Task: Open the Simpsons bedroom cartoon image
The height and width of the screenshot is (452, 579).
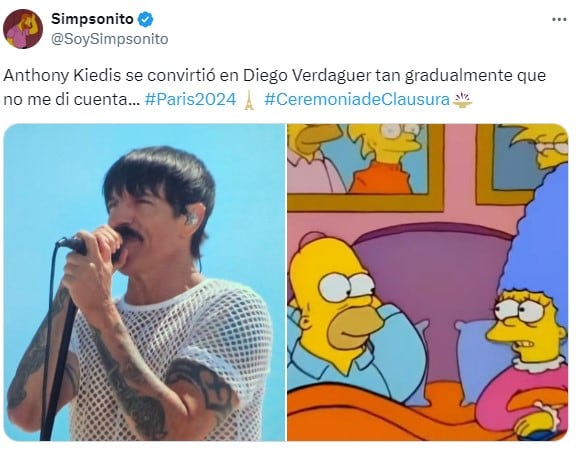Action: (428, 282)
